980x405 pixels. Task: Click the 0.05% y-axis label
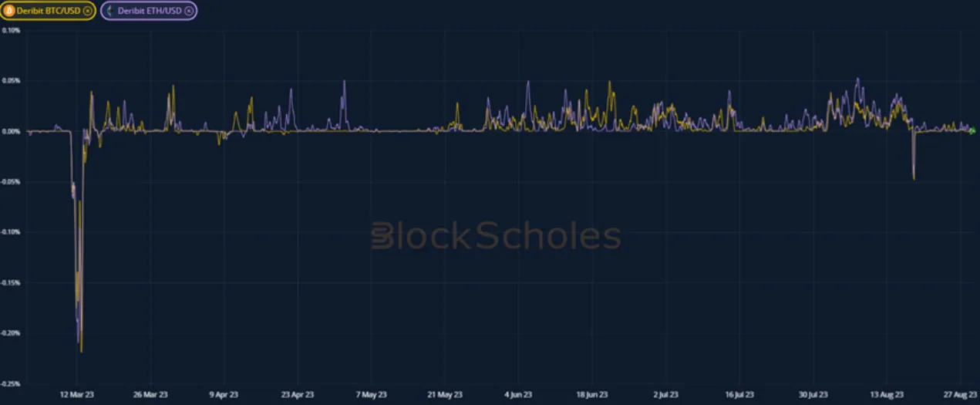coord(11,80)
